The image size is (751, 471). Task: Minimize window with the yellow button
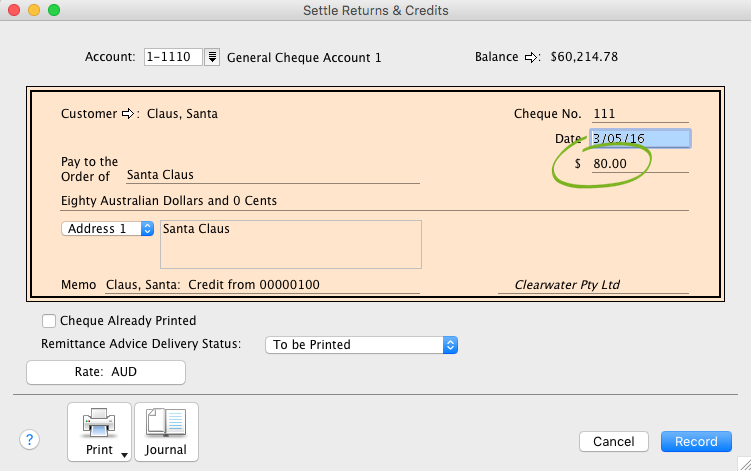point(34,10)
